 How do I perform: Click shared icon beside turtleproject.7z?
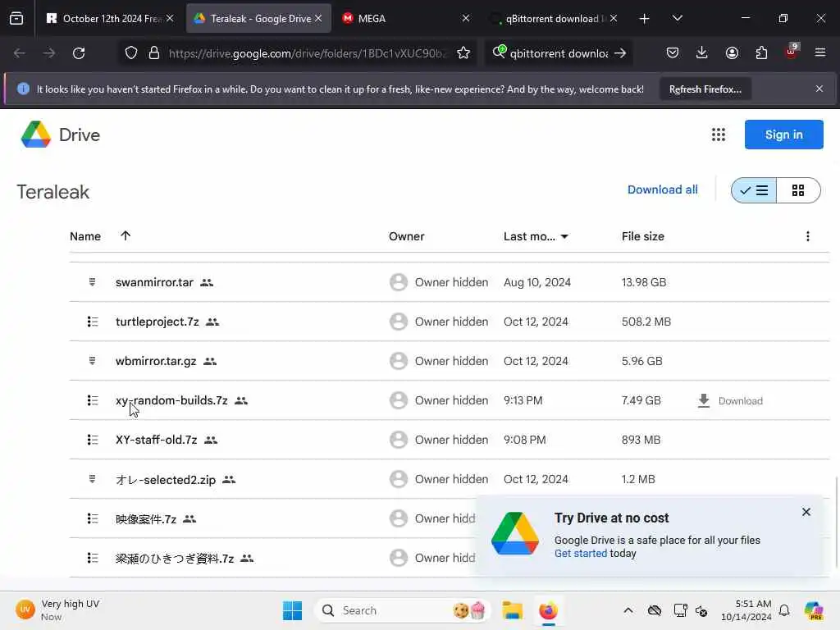pyautogui.click(x=212, y=322)
